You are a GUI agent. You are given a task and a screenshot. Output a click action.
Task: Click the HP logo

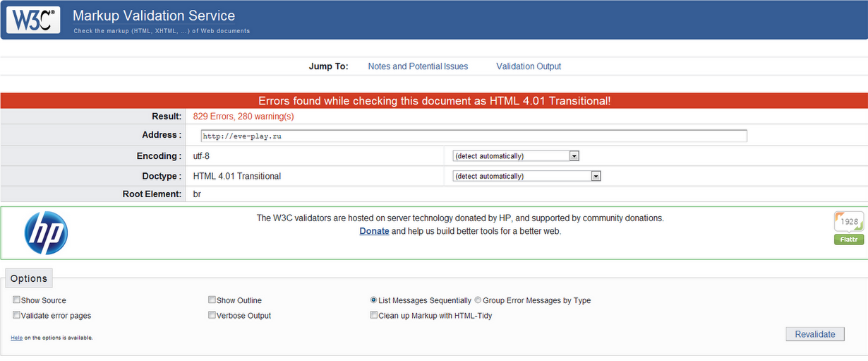[46, 233]
